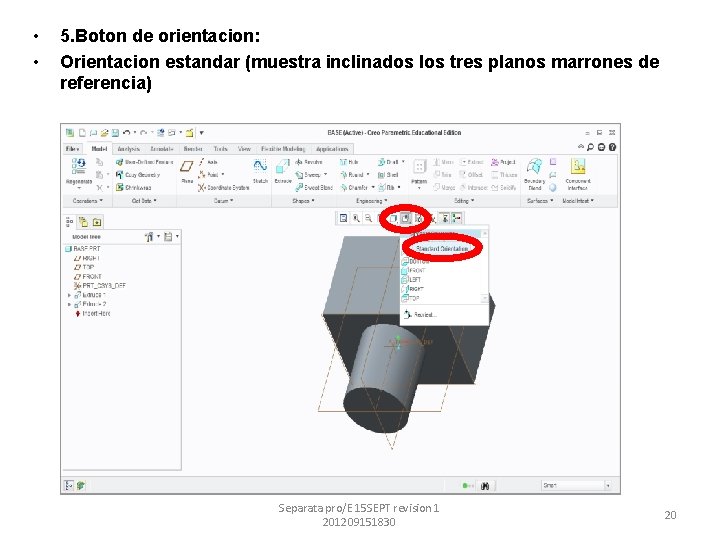
Task: Switch to the View ribbon tab
Action: (x=244, y=149)
